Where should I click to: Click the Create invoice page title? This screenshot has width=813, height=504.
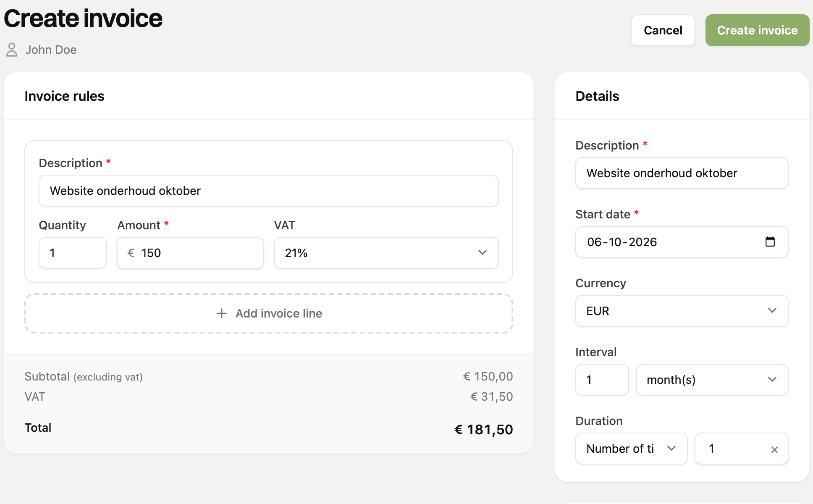[x=83, y=18]
